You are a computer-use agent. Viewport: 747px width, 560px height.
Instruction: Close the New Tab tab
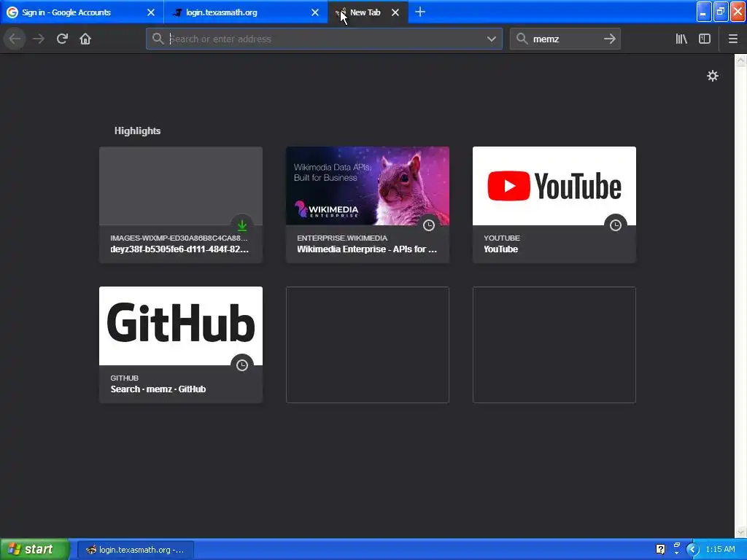coord(395,12)
